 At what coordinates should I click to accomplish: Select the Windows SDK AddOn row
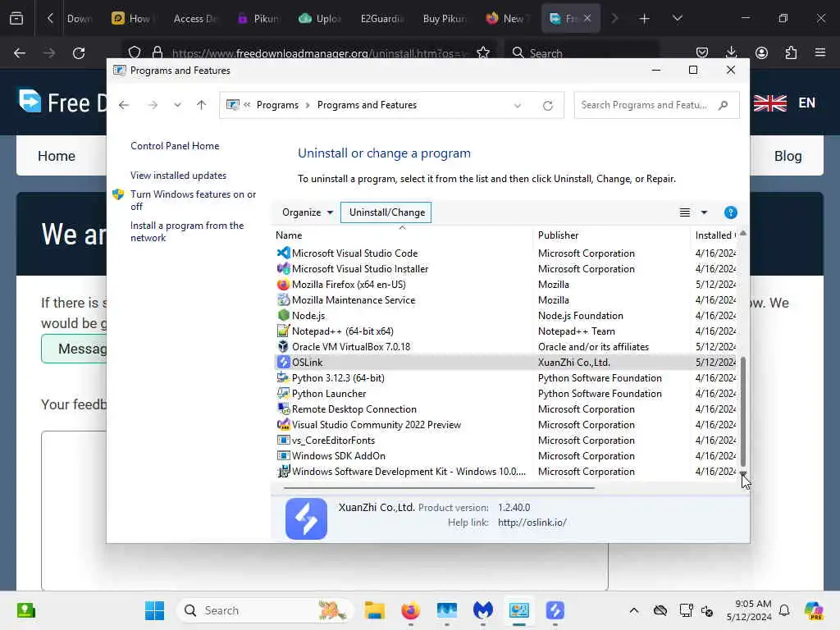[x=506, y=455]
